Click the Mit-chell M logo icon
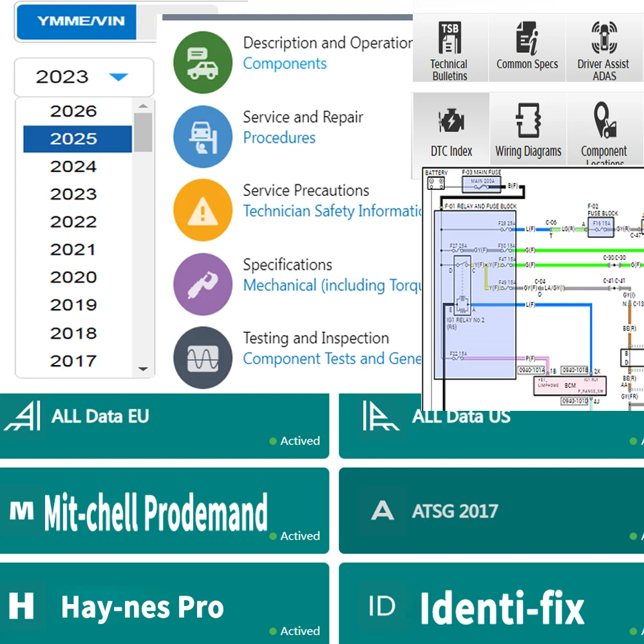The height and width of the screenshot is (644, 644). pyautogui.click(x=21, y=511)
